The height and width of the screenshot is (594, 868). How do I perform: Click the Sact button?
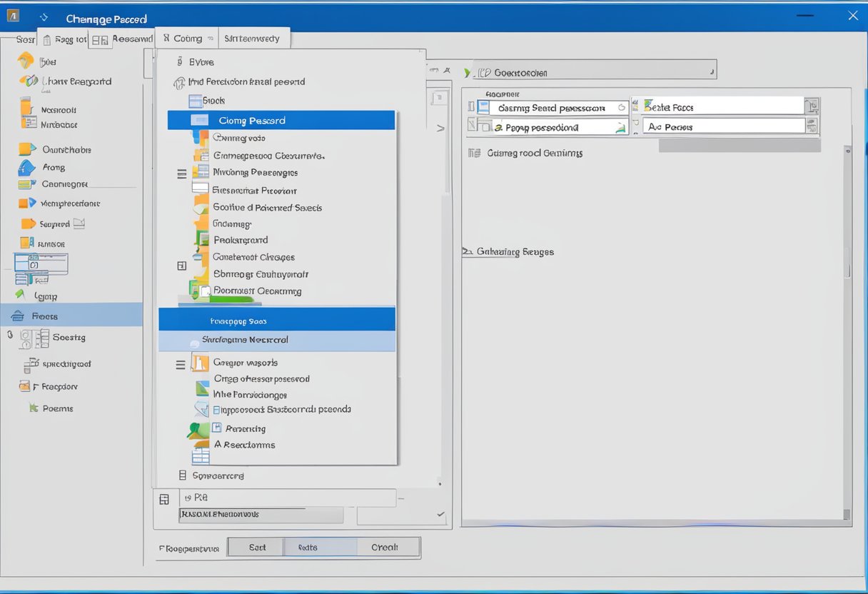tap(257, 548)
